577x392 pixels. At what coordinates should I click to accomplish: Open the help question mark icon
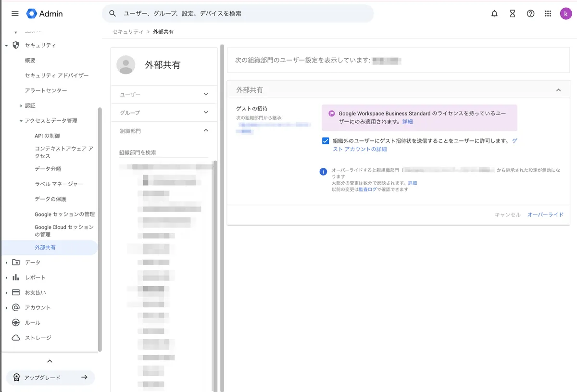click(x=530, y=13)
